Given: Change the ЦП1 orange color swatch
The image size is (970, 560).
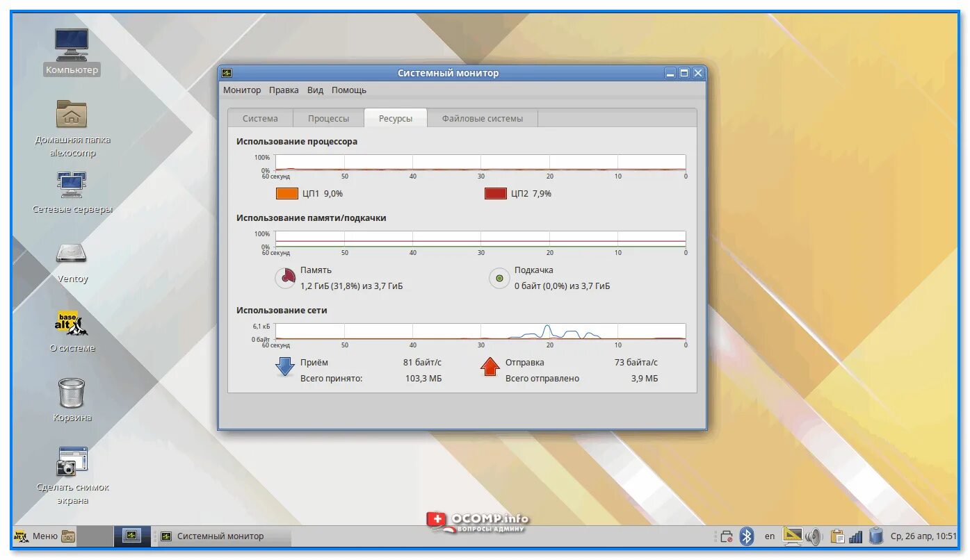Looking at the screenshot, I should (287, 194).
